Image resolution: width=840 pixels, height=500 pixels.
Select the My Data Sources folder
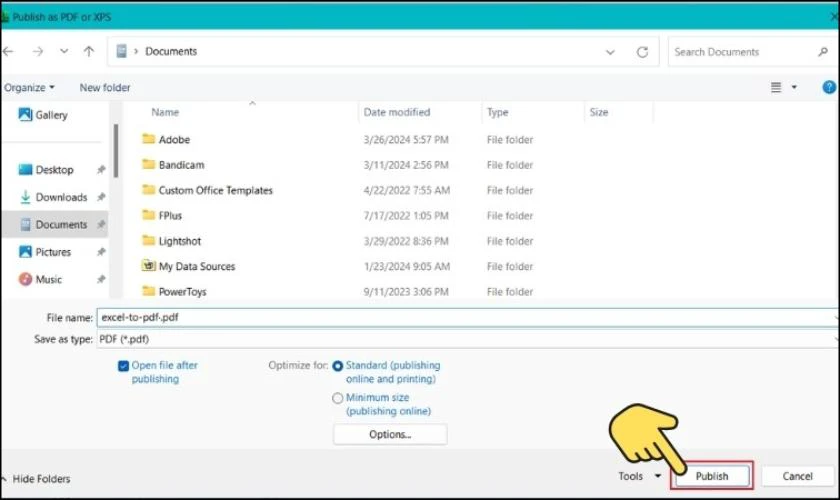(197, 266)
